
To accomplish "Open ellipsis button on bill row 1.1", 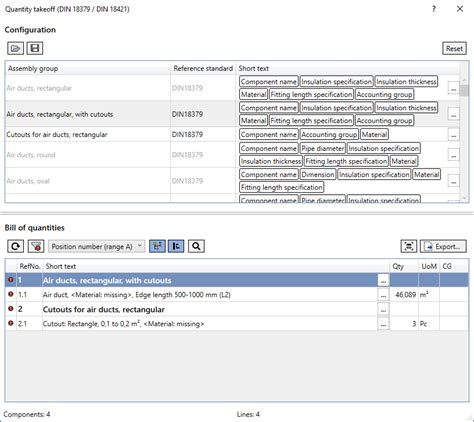I will 383,295.
